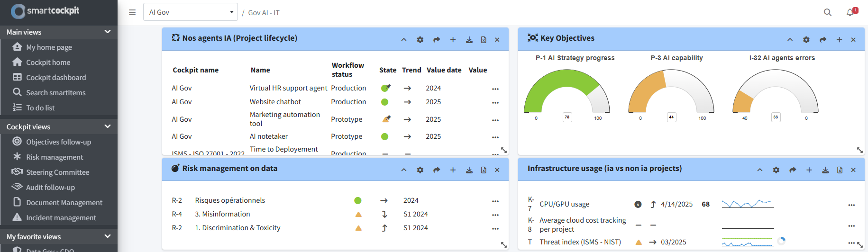Open more options for AI notetaker row
Viewport: 868px width, 252px height.
[495, 137]
